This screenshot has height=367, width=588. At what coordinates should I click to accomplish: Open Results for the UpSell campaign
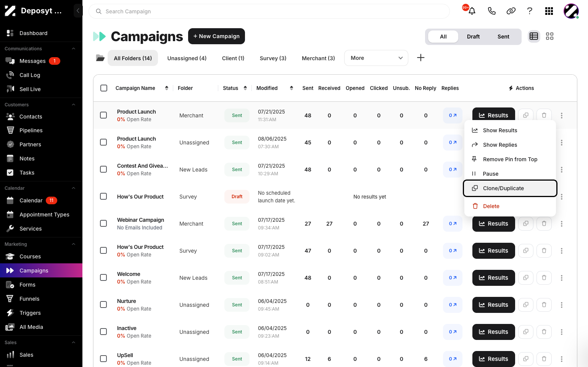pyautogui.click(x=493, y=359)
